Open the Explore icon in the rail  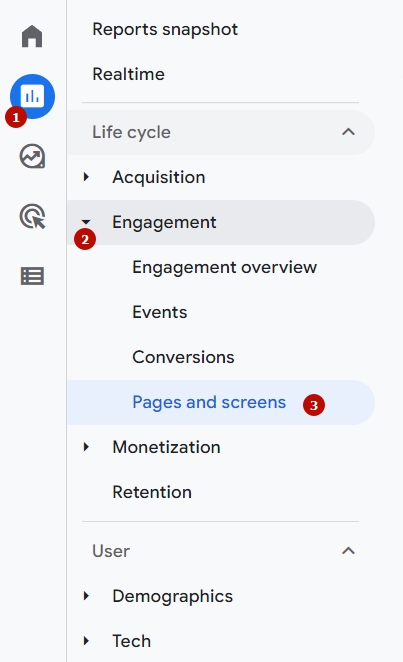32,156
